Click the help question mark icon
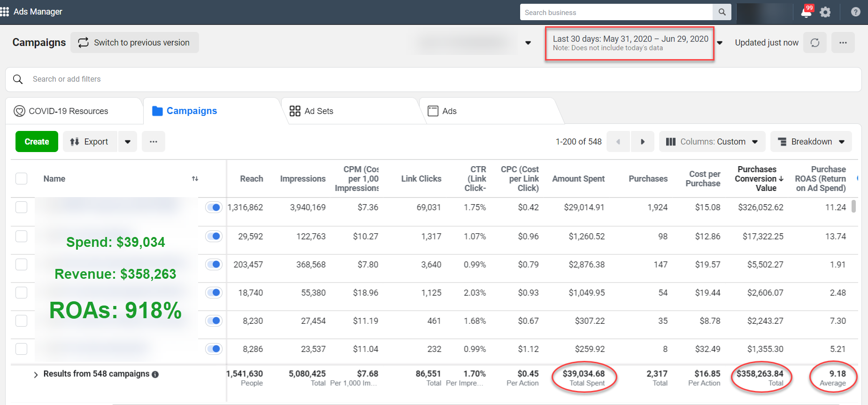 [855, 12]
